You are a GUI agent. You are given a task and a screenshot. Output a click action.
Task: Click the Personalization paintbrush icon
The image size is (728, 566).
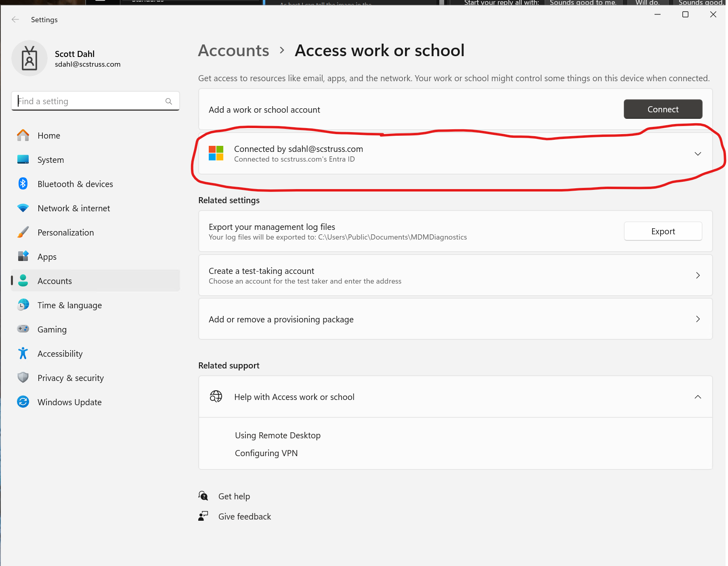point(23,232)
